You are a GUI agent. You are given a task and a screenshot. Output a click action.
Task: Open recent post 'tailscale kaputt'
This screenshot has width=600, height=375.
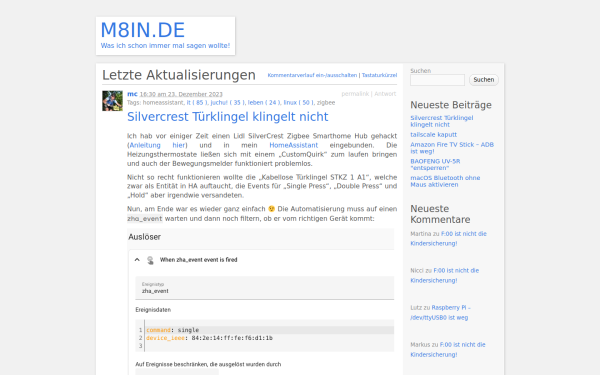[434, 135]
